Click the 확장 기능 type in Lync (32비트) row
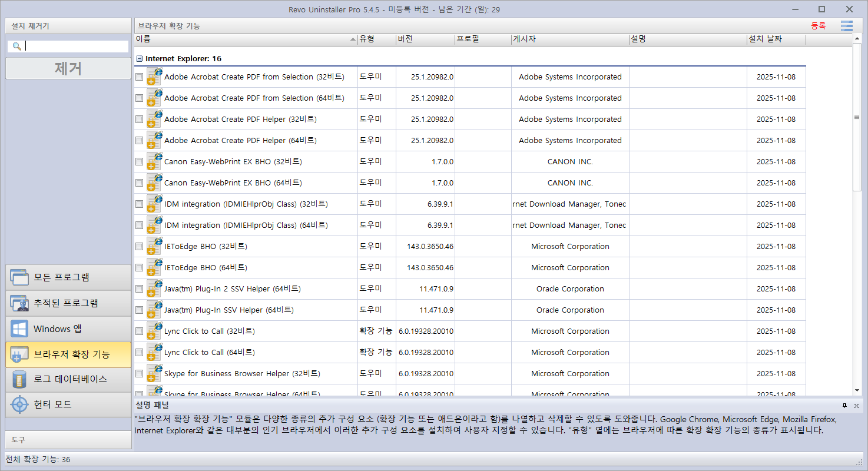Image resolution: width=868 pixels, height=471 pixels. (x=376, y=331)
